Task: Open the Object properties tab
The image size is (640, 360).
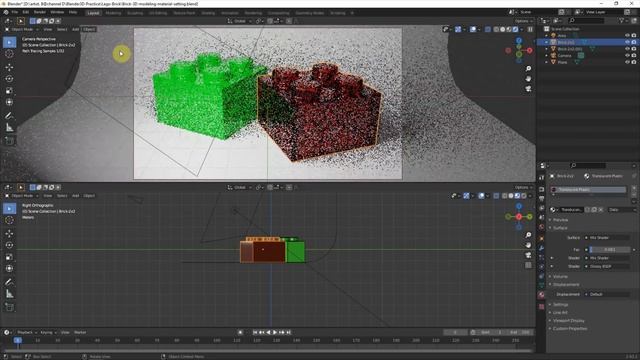Action: click(x=542, y=238)
